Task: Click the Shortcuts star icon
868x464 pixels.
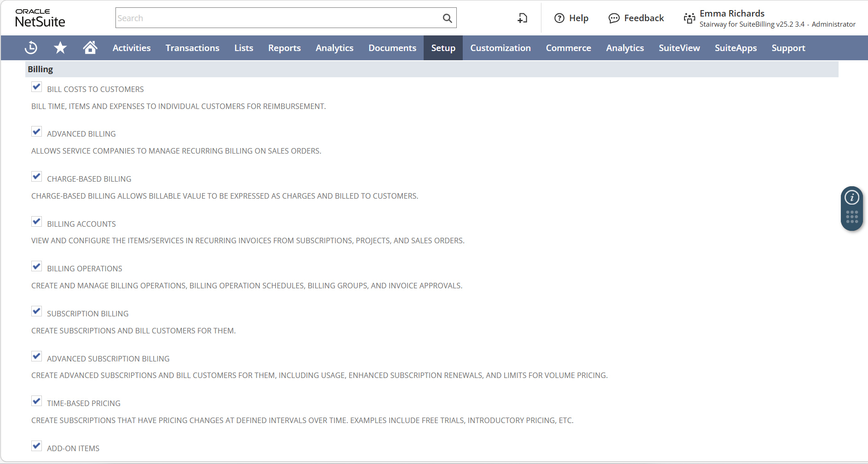Action: click(60, 48)
